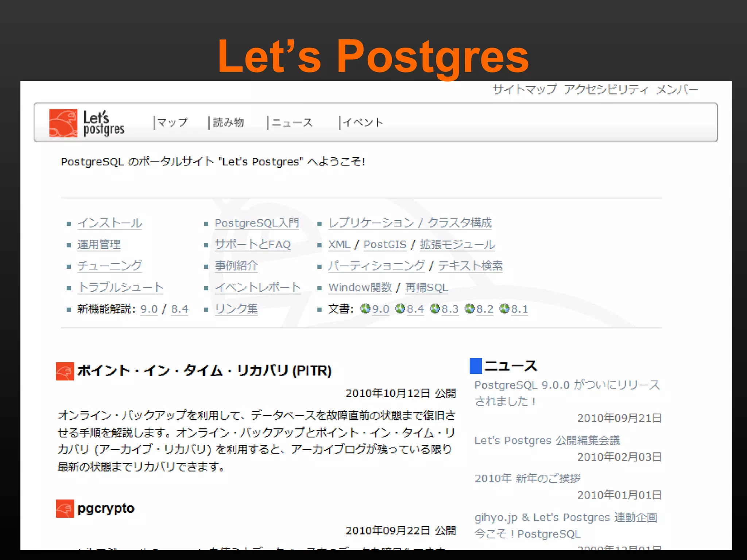The image size is (747, 560).
Task: Open the 再帰SQL link
Action: point(427,287)
